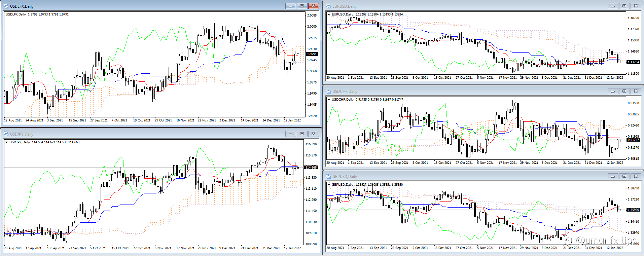
Task: Maximize the USDJPY,Daily chart window
Action: coord(302,134)
